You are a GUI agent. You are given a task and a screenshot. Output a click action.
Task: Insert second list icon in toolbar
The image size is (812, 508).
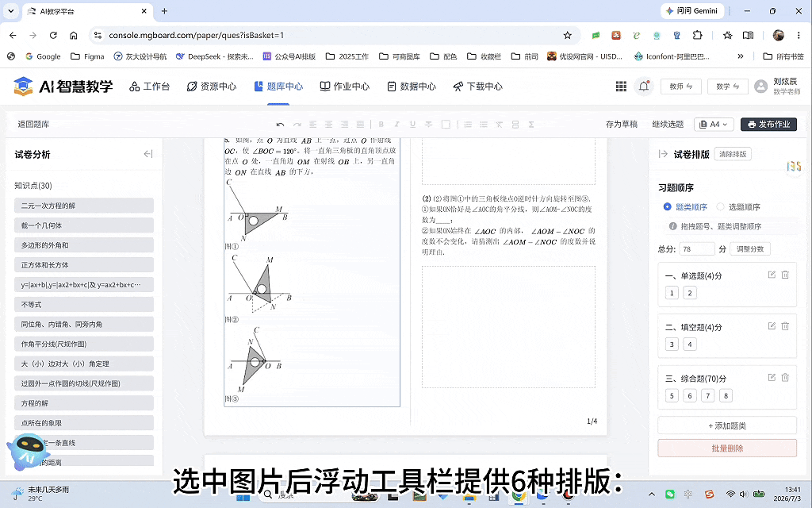pos(484,125)
